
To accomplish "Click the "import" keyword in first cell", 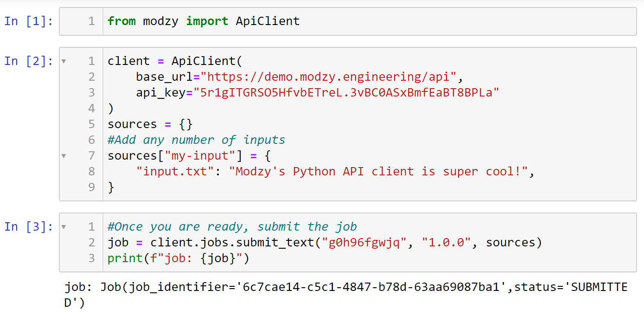I will click(207, 21).
